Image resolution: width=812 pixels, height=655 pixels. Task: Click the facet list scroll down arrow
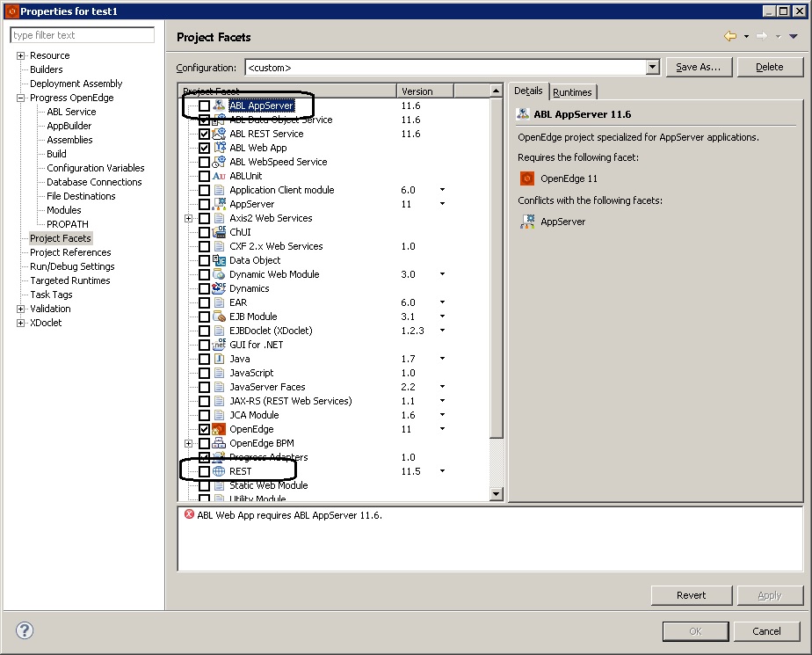pos(496,494)
